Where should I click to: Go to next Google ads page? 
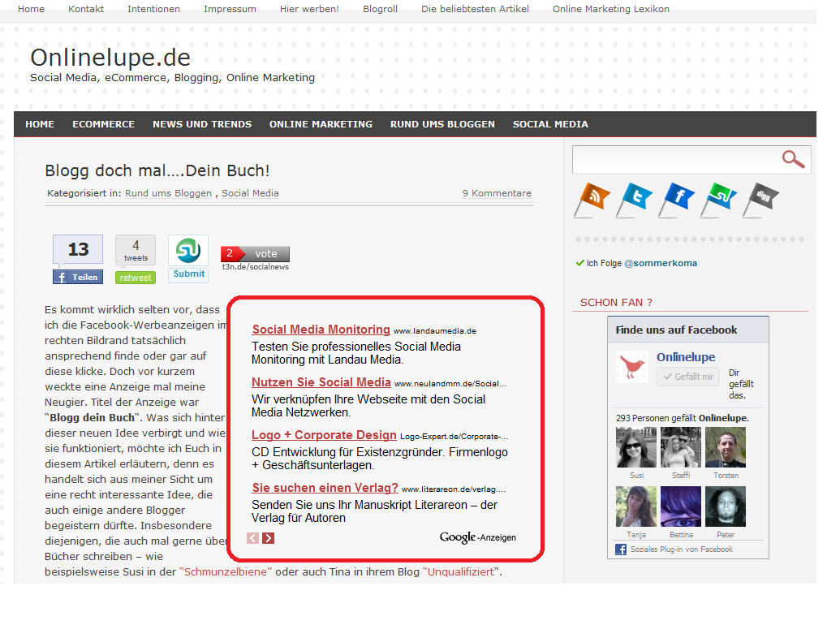269,538
